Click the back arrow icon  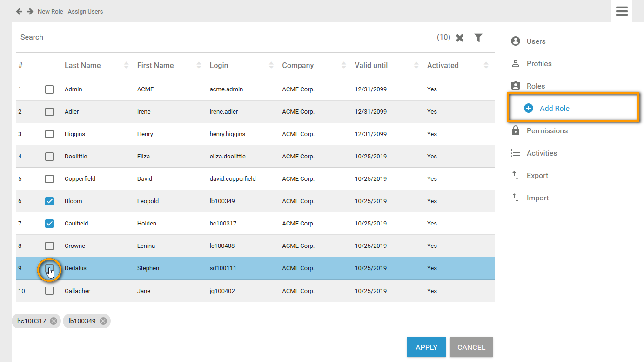pos(19,11)
